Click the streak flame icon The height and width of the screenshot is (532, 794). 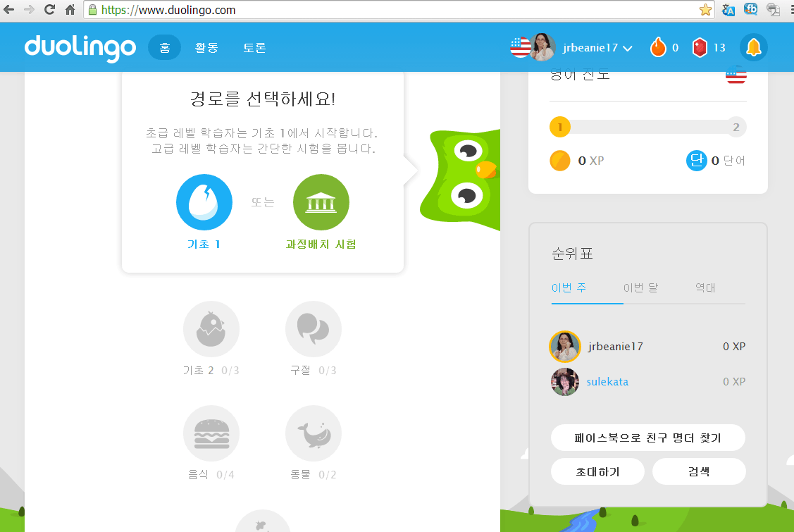658,48
